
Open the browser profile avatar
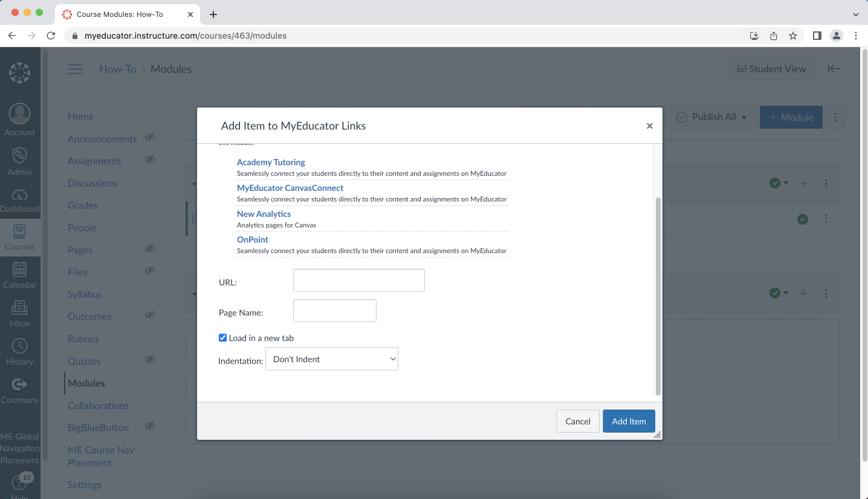[837, 36]
